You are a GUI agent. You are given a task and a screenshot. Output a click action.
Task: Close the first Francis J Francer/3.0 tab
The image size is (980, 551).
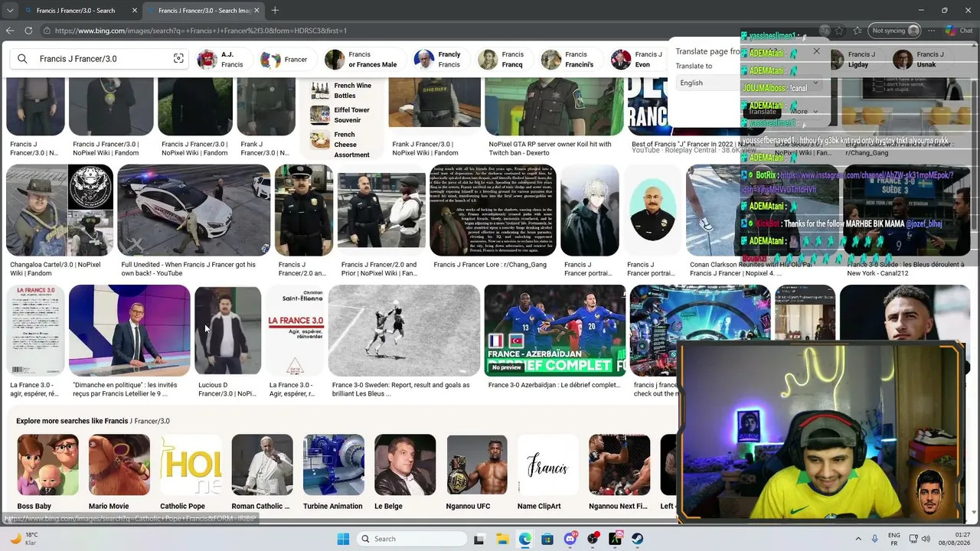click(135, 11)
